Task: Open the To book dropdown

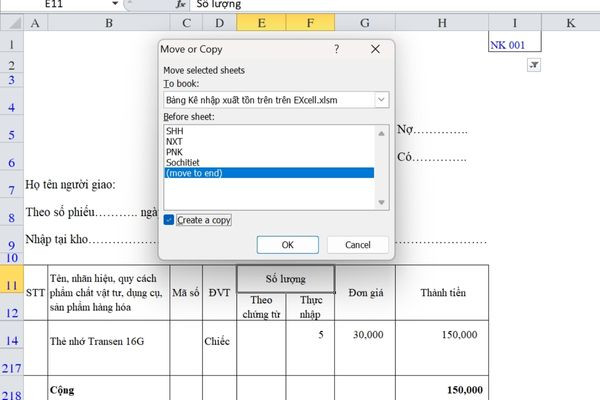Action: click(381, 100)
